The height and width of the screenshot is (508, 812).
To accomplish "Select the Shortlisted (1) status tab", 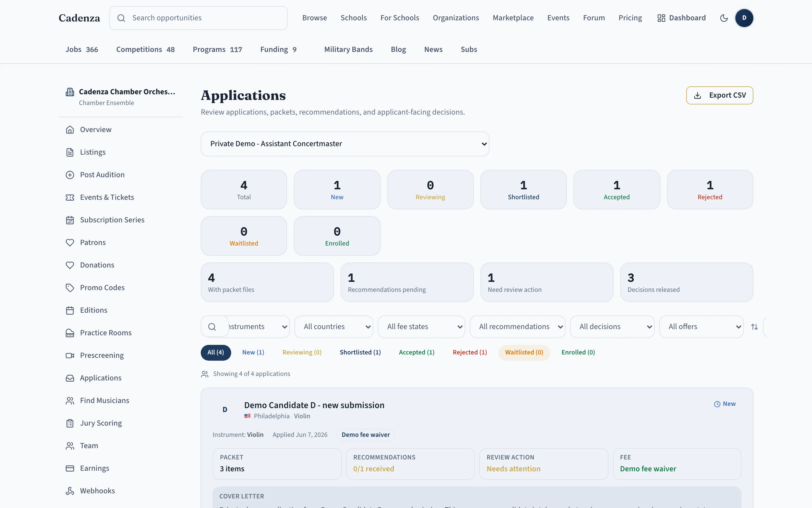I will tap(360, 352).
